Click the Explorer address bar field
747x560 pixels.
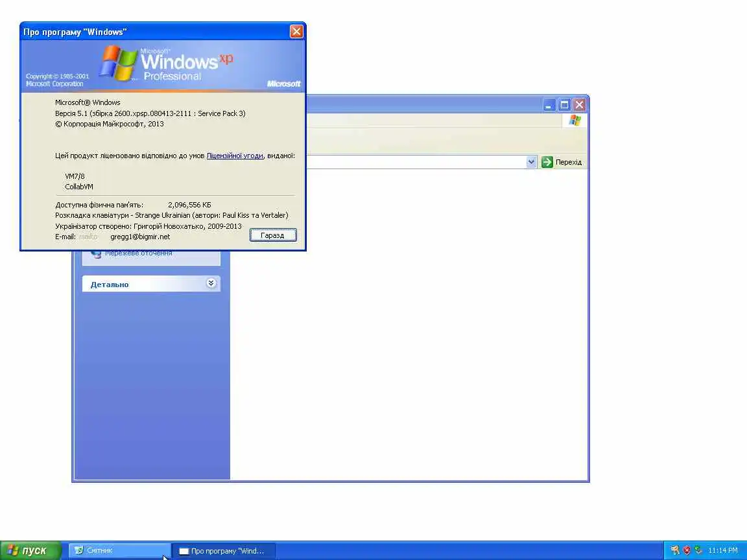(416, 162)
